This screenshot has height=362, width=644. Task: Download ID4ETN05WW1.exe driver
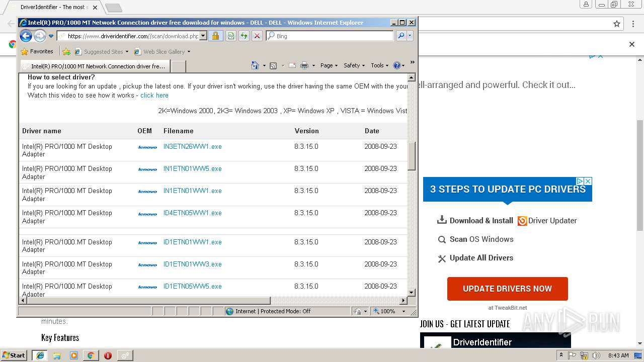pyautogui.click(x=192, y=213)
